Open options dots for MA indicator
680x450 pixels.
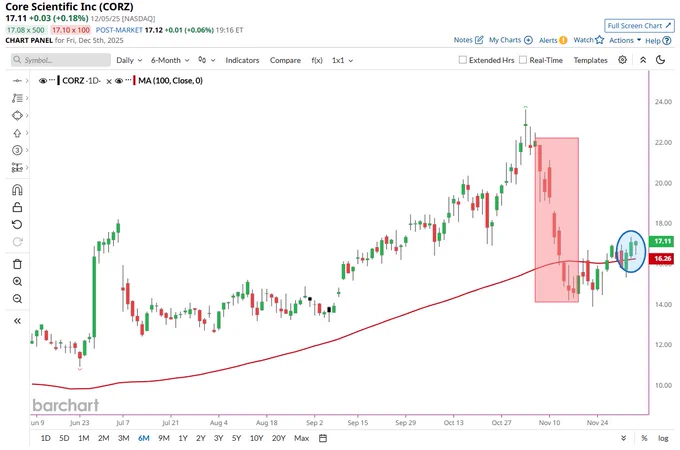coord(128,80)
